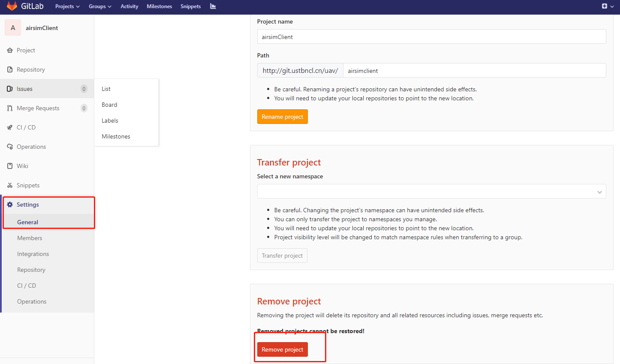The height and width of the screenshot is (364, 620).
Task: Select the Issues icon in sidebar
Action: click(x=9, y=88)
